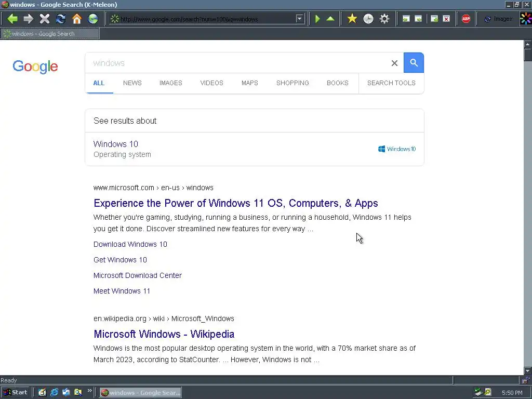Open the 'Microsoft Download Center' sitelink
The width and height of the screenshot is (532, 399).
tap(137, 275)
